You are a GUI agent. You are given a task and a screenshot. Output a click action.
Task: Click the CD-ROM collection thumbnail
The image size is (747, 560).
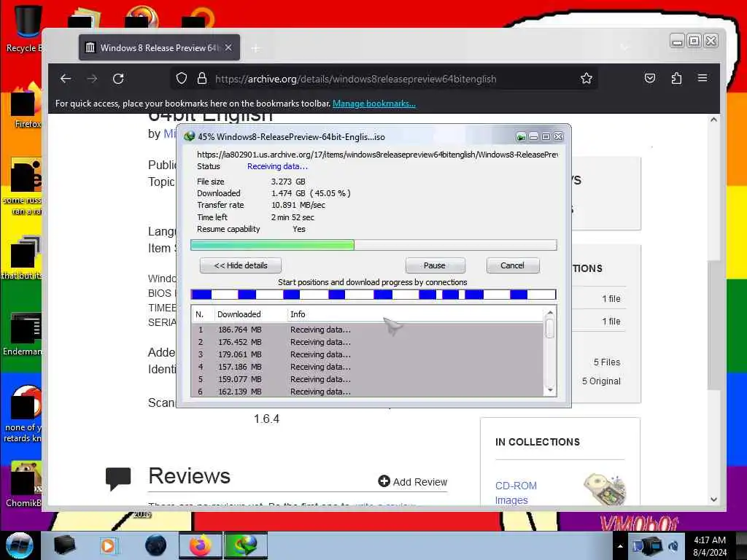[605, 489]
